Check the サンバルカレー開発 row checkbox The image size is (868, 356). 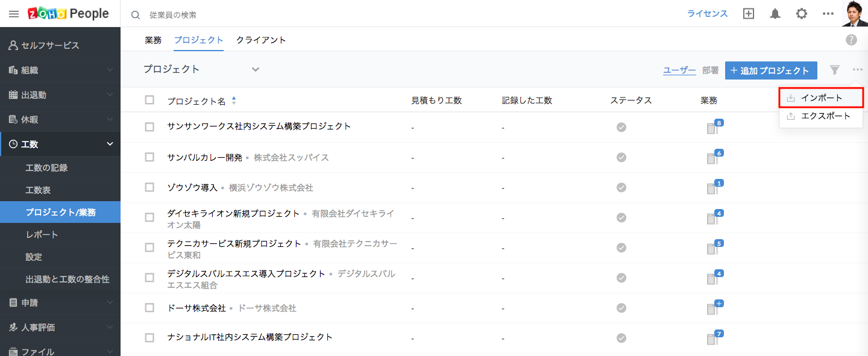[x=149, y=157]
